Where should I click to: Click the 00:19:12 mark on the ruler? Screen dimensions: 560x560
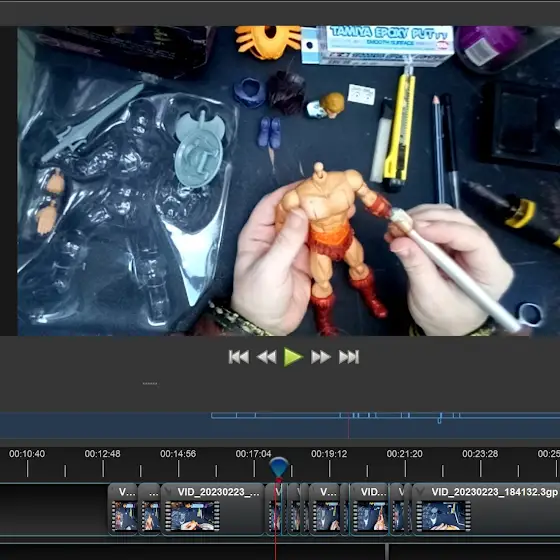(329, 454)
